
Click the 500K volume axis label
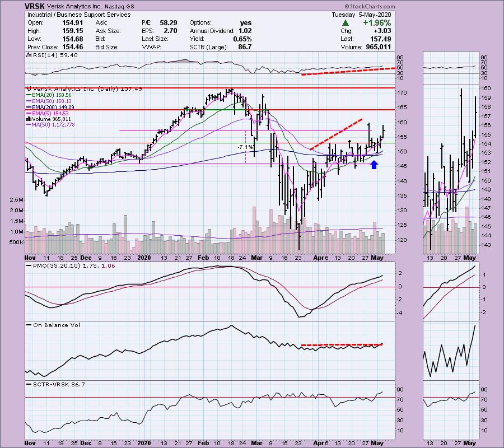[16, 242]
